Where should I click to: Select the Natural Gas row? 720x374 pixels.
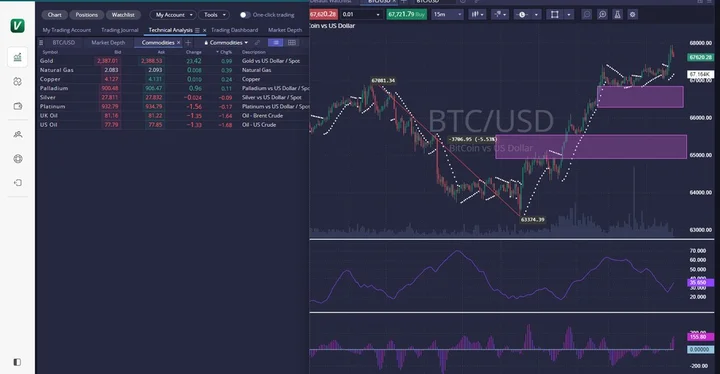point(173,70)
